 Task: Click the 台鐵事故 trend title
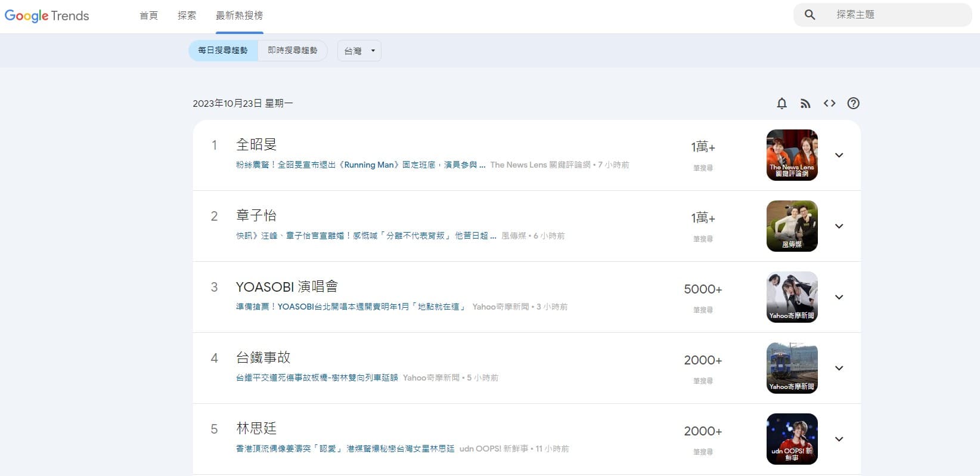(263, 357)
